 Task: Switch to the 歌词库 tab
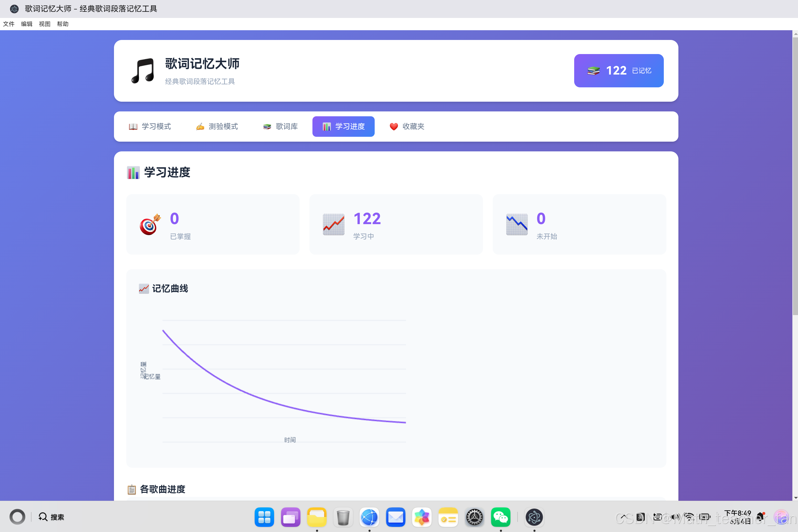pyautogui.click(x=280, y=127)
